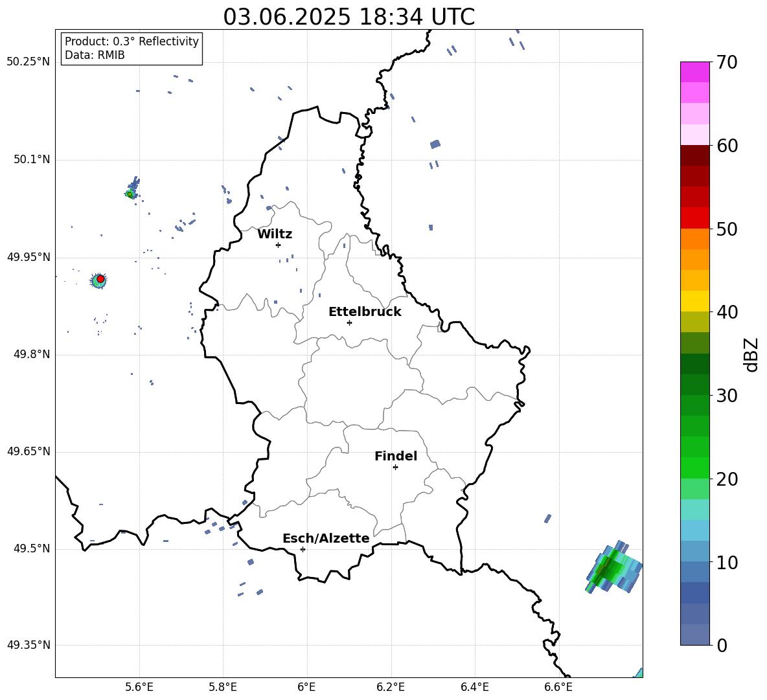Click the 49.65°N latitude label
The image size is (767, 700).
coord(28,451)
